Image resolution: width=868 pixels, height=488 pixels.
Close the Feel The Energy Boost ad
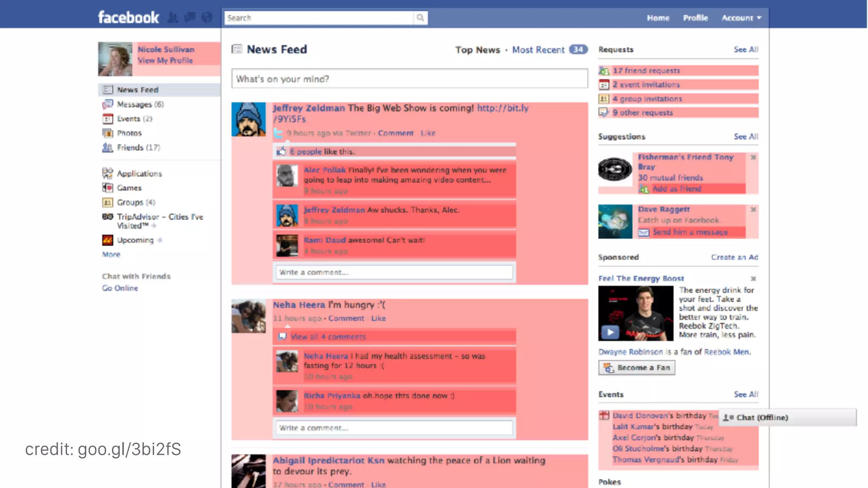click(x=753, y=279)
